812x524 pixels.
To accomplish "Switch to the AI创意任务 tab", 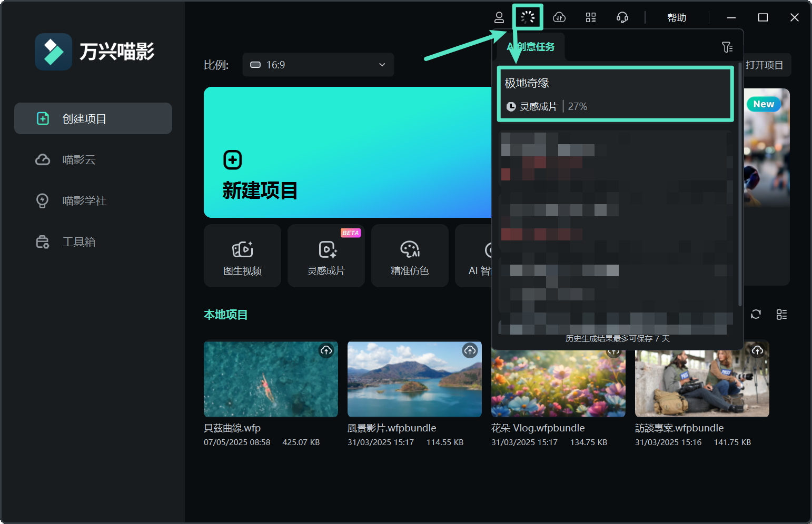I will point(530,47).
